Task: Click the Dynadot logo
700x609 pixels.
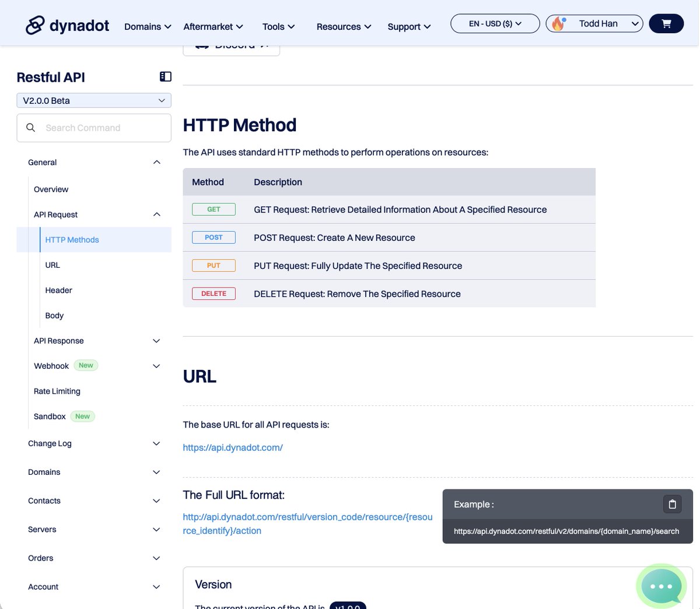Action: click(x=67, y=25)
